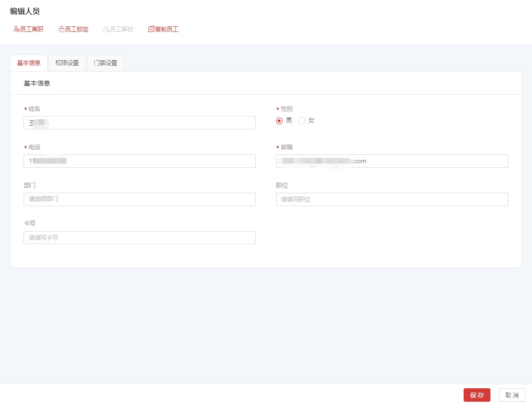532x404 pixels.
Task: Click the 职位 text field
Action: (x=392, y=199)
